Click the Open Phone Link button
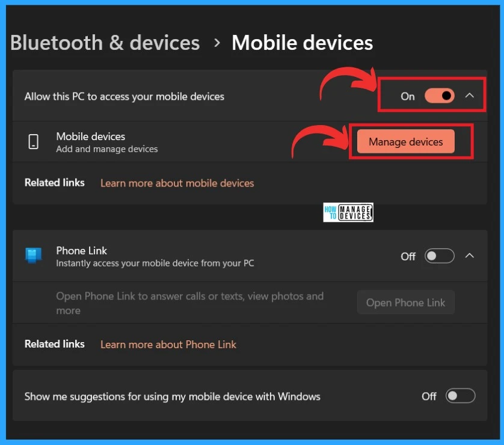 (405, 302)
